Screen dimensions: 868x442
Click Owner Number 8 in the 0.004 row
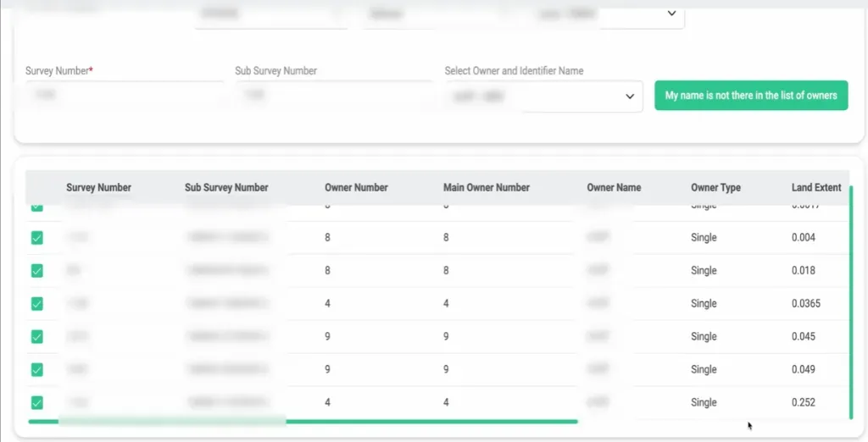[x=328, y=237]
